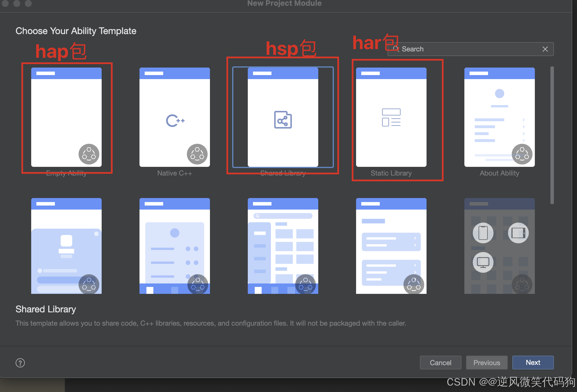
Task: Select the Static Library list icon
Action: pyautogui.click(x=391, y=117)
